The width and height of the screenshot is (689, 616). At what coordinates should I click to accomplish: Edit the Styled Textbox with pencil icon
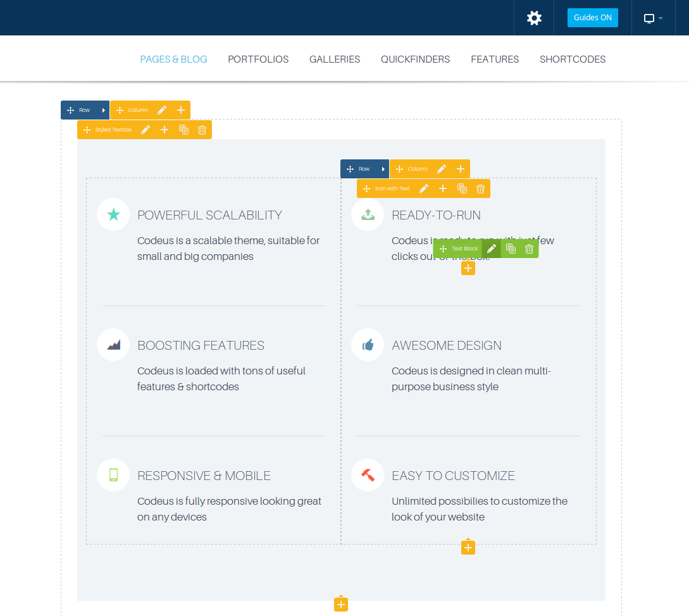(x=146, y=130)
